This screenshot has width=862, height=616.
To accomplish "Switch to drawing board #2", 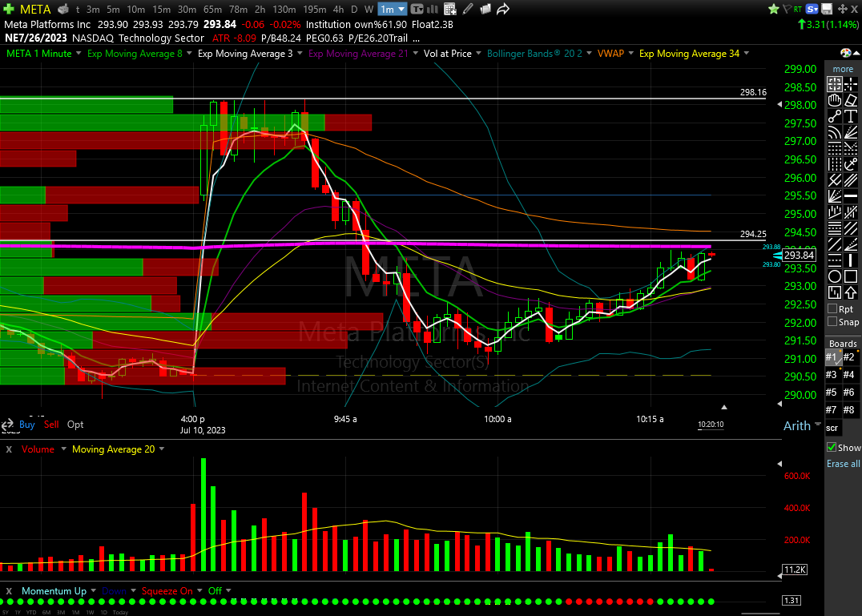I will click(x=849, y=357).
